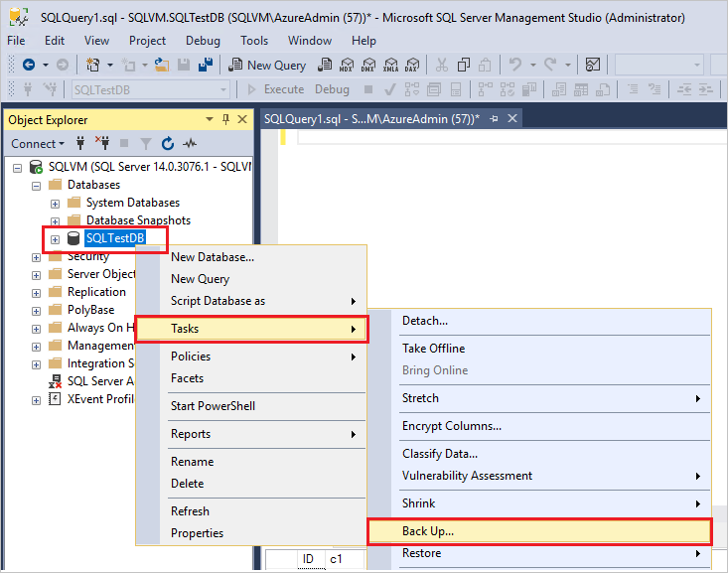Open Object Explorer window position dropdown arrow
Image resolution: width=728 pixels, height=573 pixels.
point(210,120)
